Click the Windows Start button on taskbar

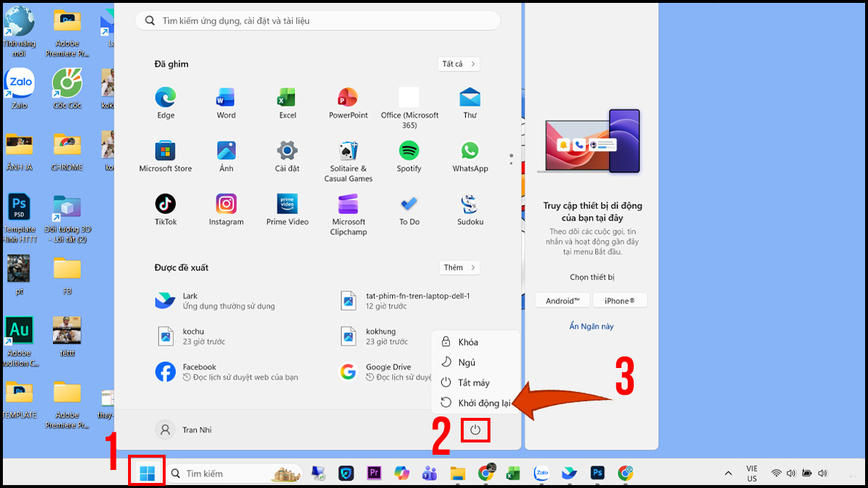coord(148,473)
